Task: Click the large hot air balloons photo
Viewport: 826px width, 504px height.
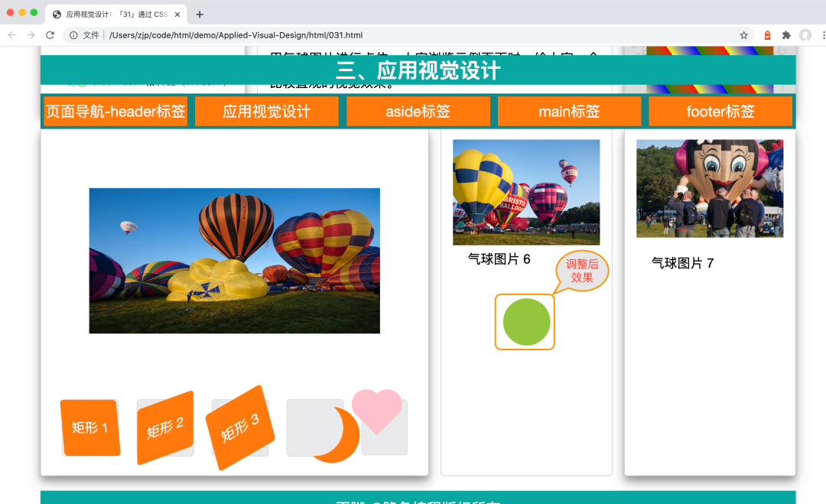Action: tap(235, 261)
